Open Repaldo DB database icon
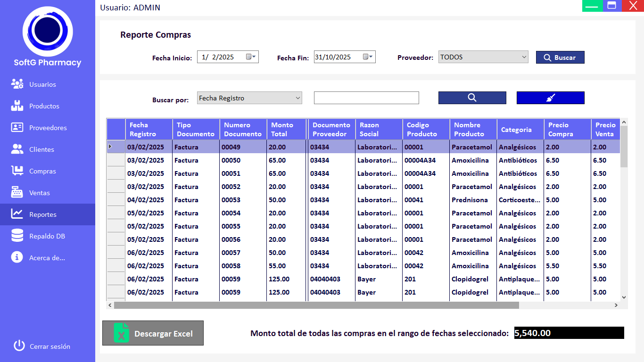644x362 pixels. 17,236
